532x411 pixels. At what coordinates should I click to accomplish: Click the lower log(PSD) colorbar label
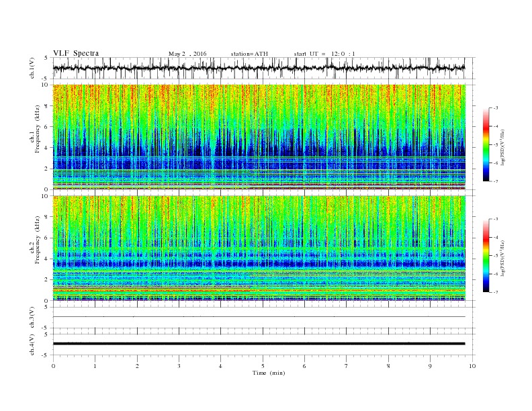pos(502,259)
